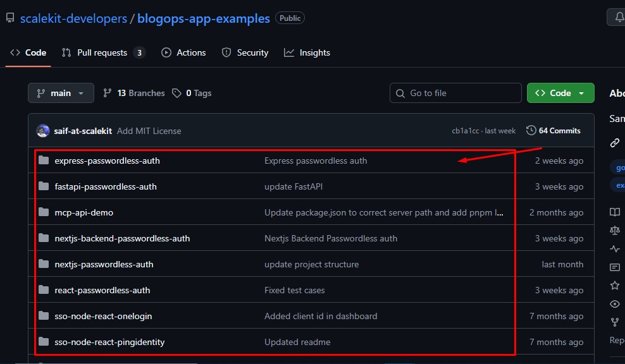Click folder icon of sso-node-react-onelogin
625x364 pixels.
point(44,315)
